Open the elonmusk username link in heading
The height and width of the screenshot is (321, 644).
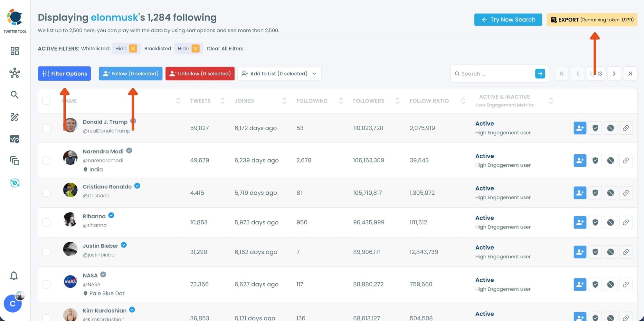[114, 17]
